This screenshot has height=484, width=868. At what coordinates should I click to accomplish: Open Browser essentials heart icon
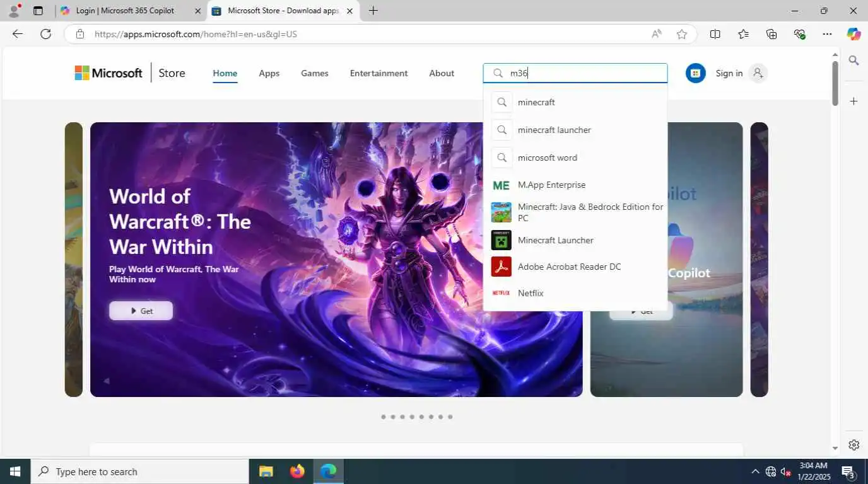pyautogui.click(x=800, y=34)
